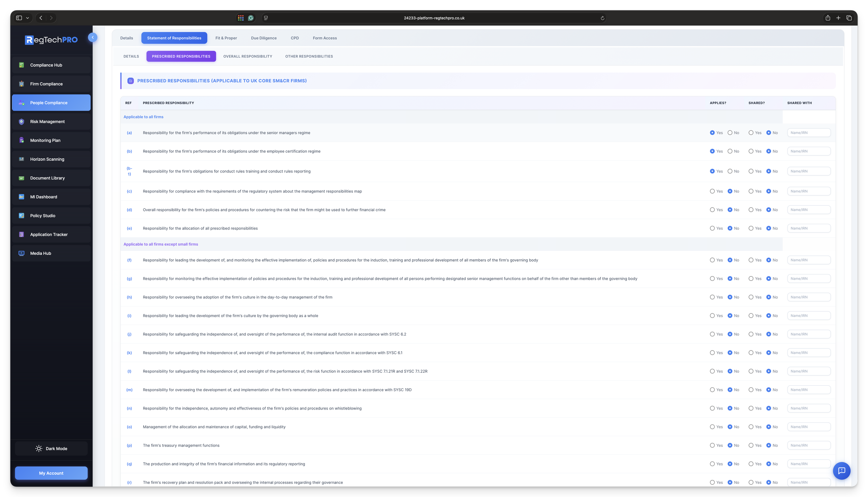Click the Shared With field for row (b)
Viewport: 868px width, 497px height.
pos(809,151)
